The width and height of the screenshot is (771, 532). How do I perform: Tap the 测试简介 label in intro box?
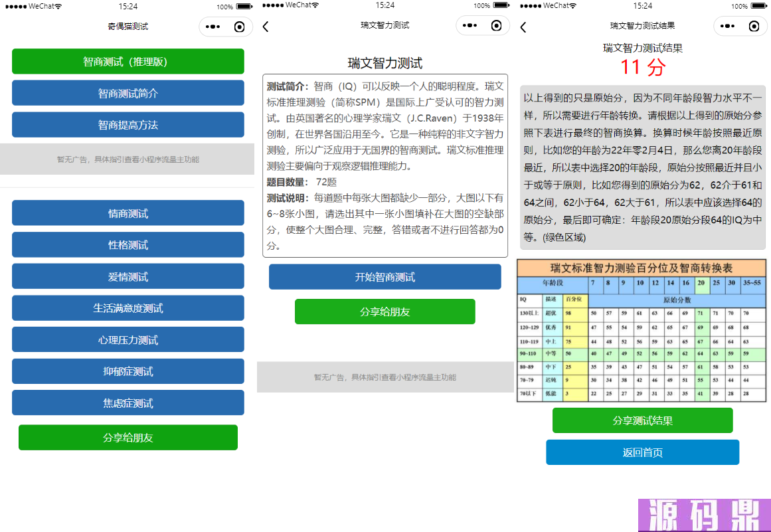click(x=288, y=86)
